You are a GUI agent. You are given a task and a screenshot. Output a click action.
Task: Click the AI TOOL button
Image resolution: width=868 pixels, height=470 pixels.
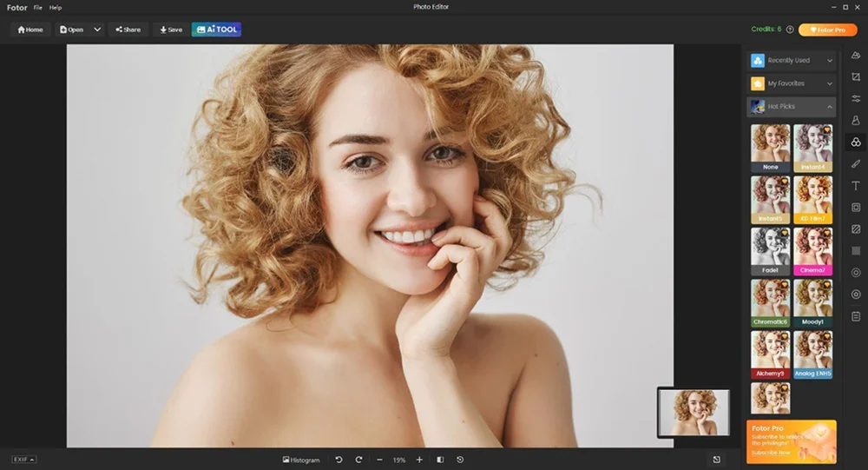pyautogui.click(x=216, y=30)
